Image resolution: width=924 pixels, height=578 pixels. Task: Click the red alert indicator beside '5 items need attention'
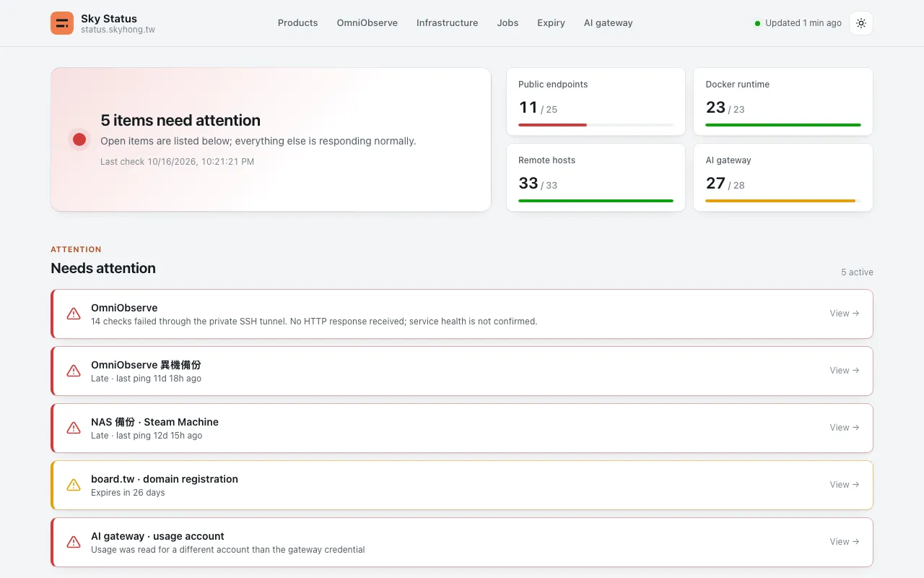79,139
